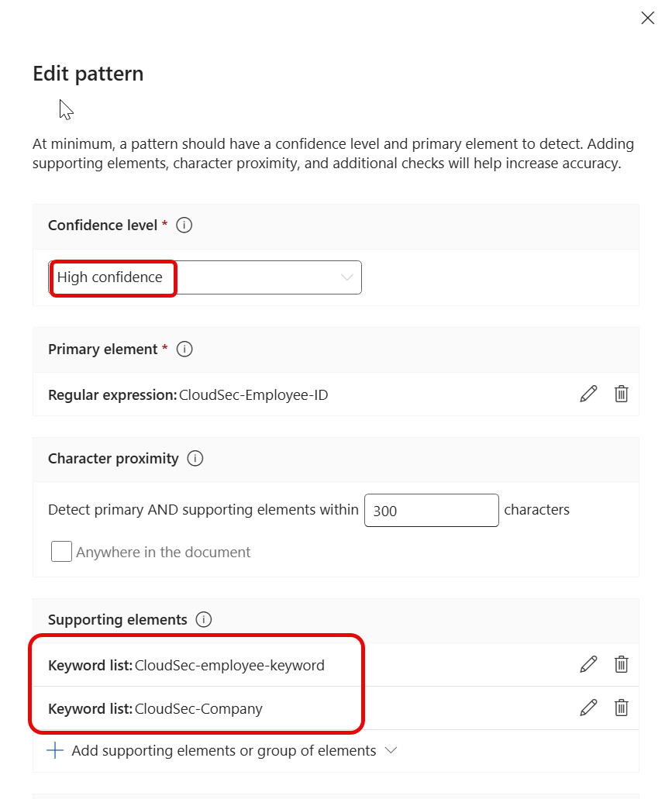Delete the CloudSec-Employee-ID primary element
This screenshot has height=799, width=672.
pos(621,394)
